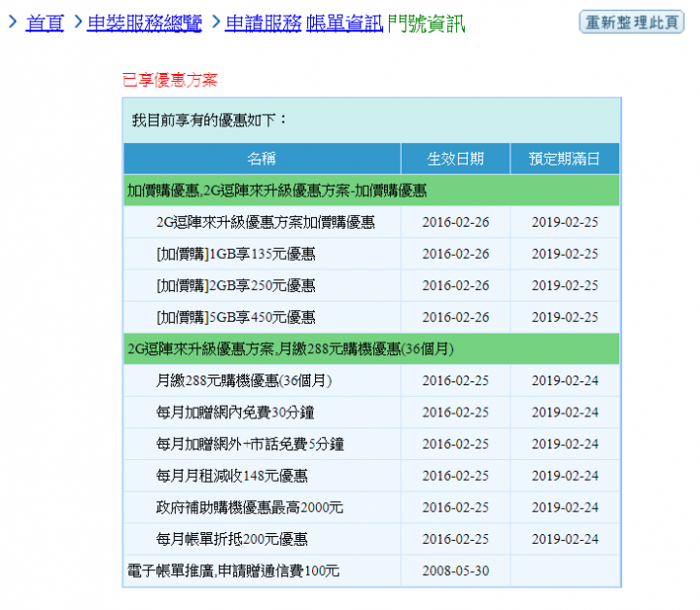Image resolution: width=700 pixels, height=610 pixels.
Task: Click start date of 每月月租減收148元優惠
Action: click(x=455, y=476)
